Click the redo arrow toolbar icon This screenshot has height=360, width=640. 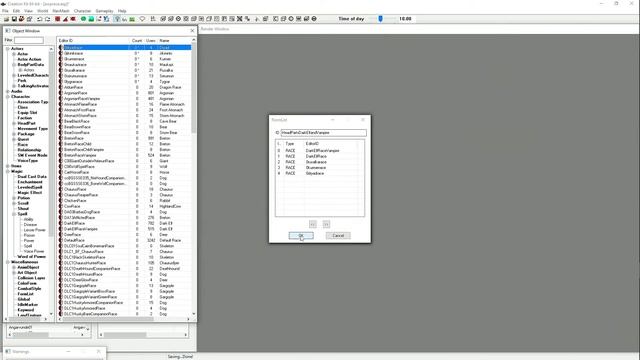(47, 19)
